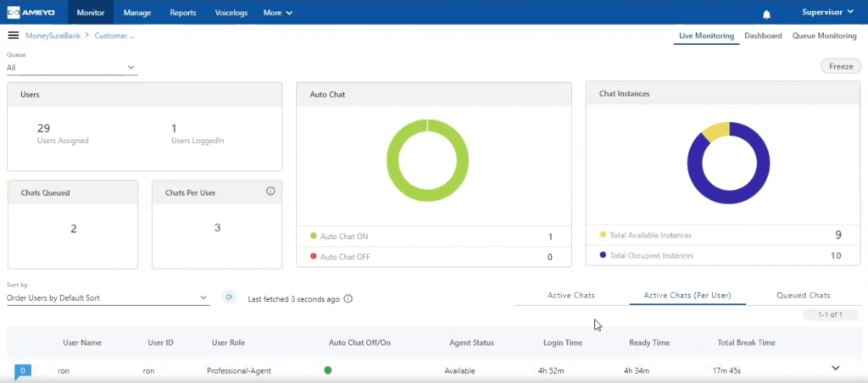Click ron's green Auto Chat status dot
This screenshot has width=868, height=383.
coord(328,370)
